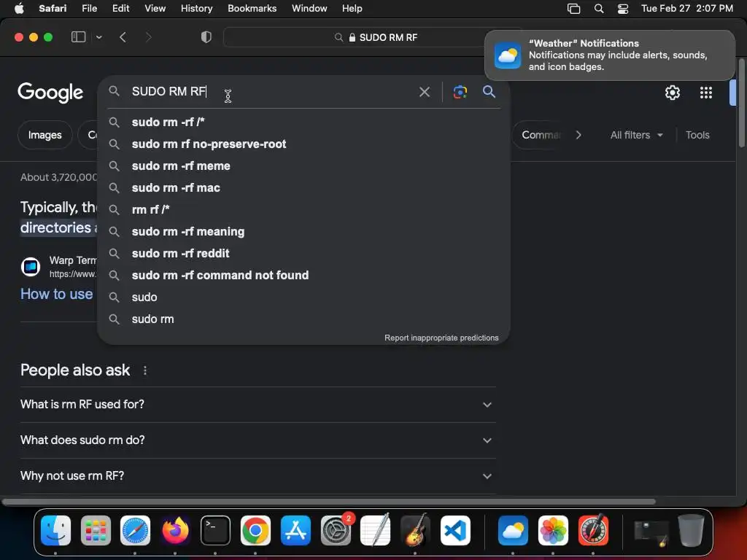Open the All filters dropdown
The image size is (747, 560).
[636, 135]
